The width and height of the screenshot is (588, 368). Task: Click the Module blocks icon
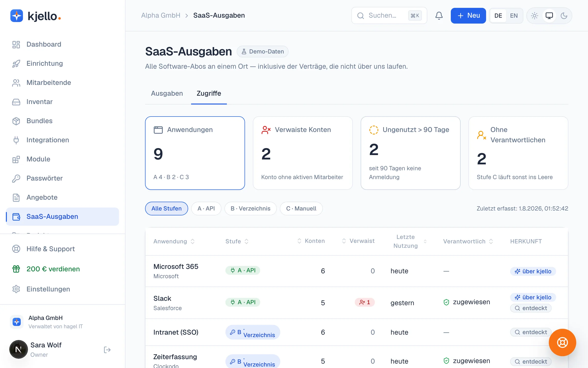tap(16, 159)
